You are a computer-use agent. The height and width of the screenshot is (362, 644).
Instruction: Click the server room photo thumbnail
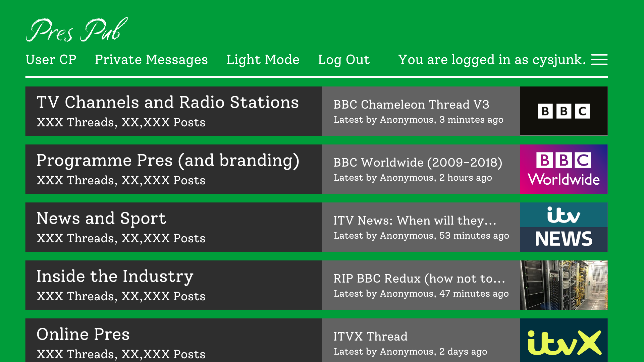click(563, 285)
